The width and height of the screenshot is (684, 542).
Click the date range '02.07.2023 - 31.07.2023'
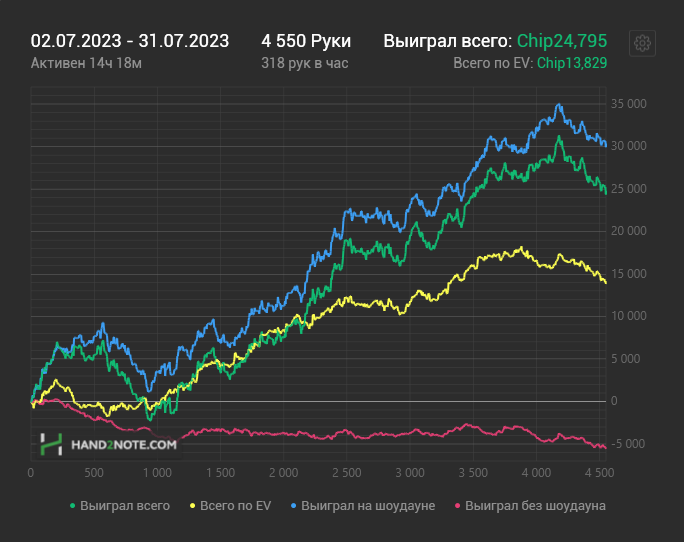tap(130, 41)
